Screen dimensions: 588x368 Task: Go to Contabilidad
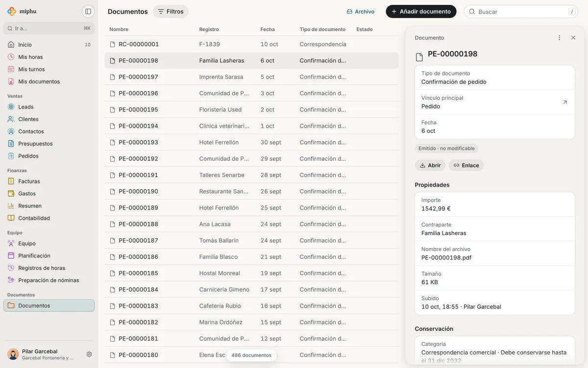(49, 218)
